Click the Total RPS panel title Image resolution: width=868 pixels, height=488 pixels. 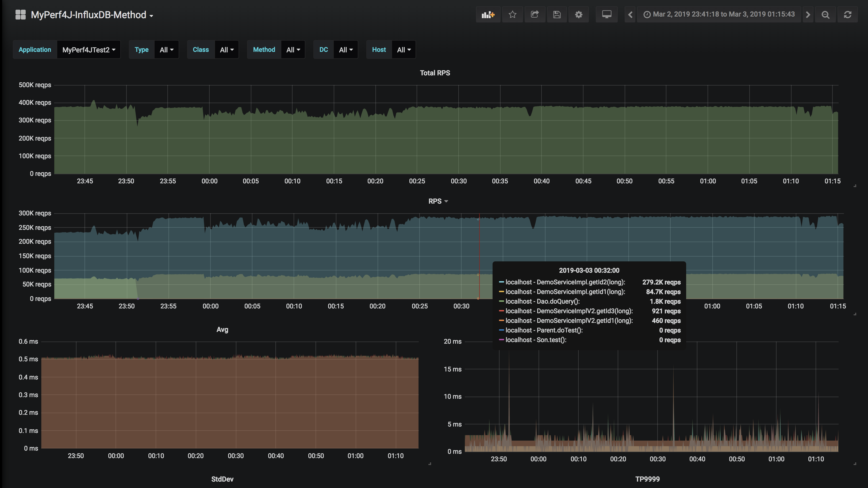[435, 73]
